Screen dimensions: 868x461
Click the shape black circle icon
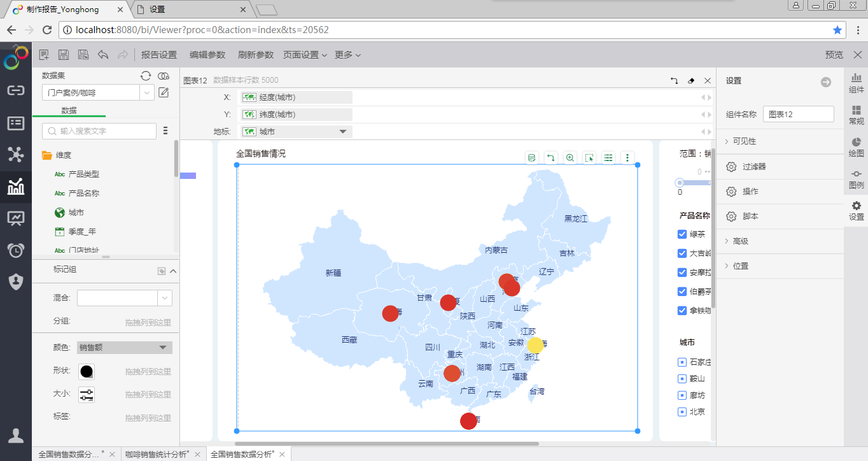point(87,371)
